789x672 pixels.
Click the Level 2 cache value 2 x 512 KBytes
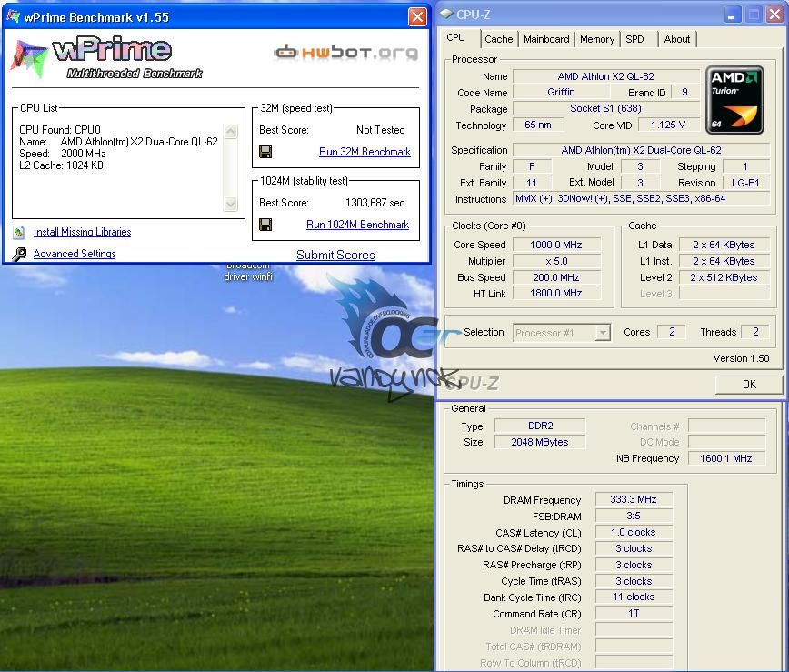pyautogui.click(x=724, y=277)
